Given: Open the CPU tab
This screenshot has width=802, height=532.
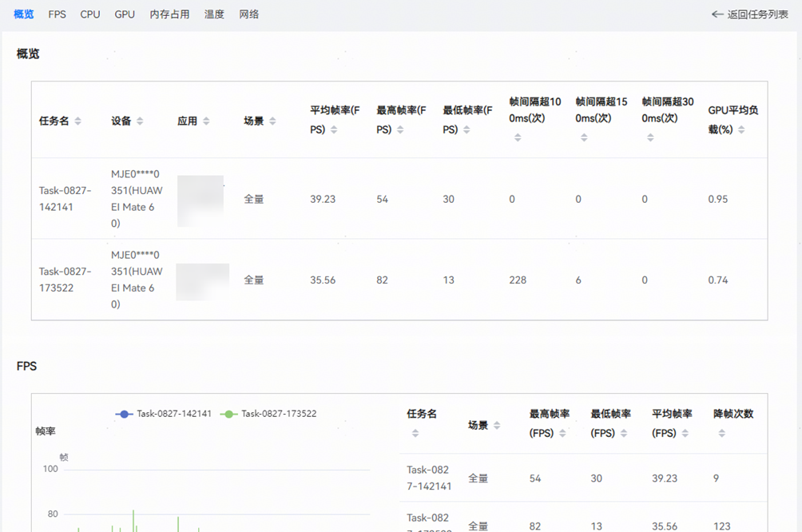Looking at the screenshot, I should click(x=90, y=14).
